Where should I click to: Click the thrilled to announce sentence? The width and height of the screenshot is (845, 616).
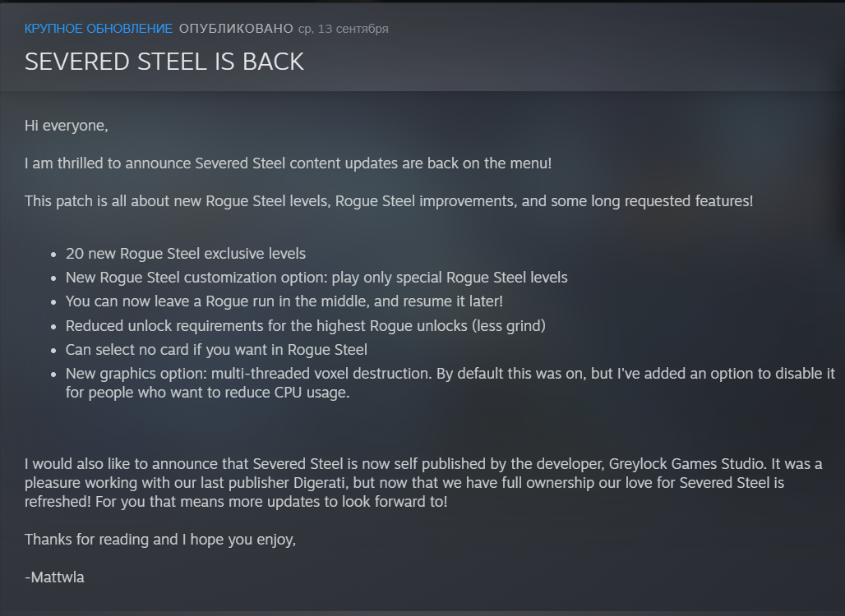tap(289, 163)
